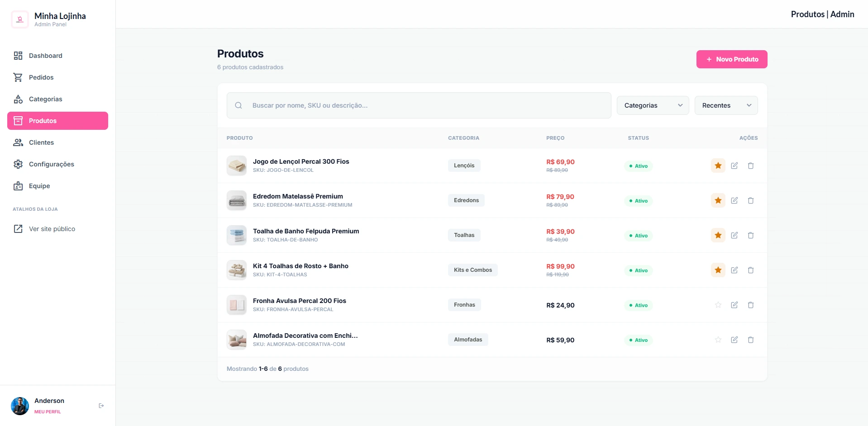868x426 pixels.
Task: Go to Pedidos in sidebar
Action: pos(41,77)
